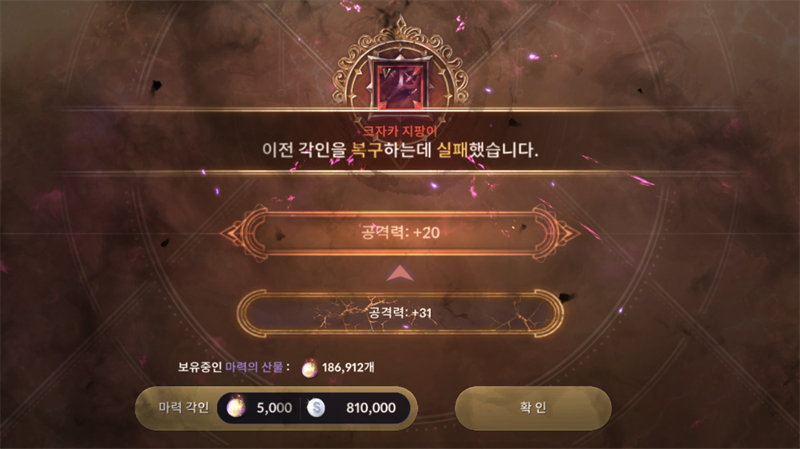Click the red 크자카 지팡이 item name
The width and height of the screenshot is (800, 449).
[x=400, y=131]
